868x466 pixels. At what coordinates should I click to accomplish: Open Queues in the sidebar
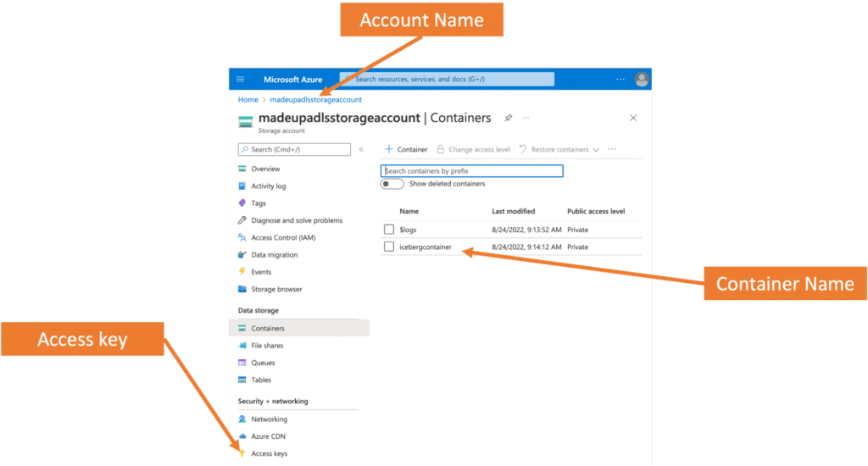(263, 363)
